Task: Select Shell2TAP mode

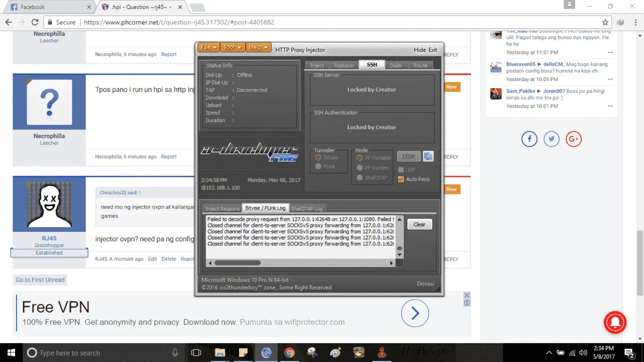Action: point(360,178)
